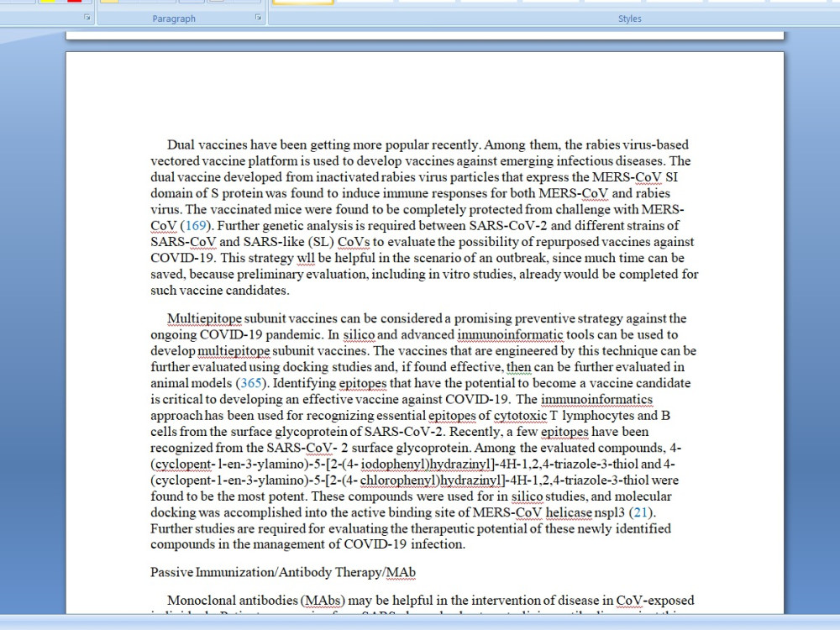Click the green-underlined word "then"
Viewport: 840px width, 630px height.
point(518,368)
